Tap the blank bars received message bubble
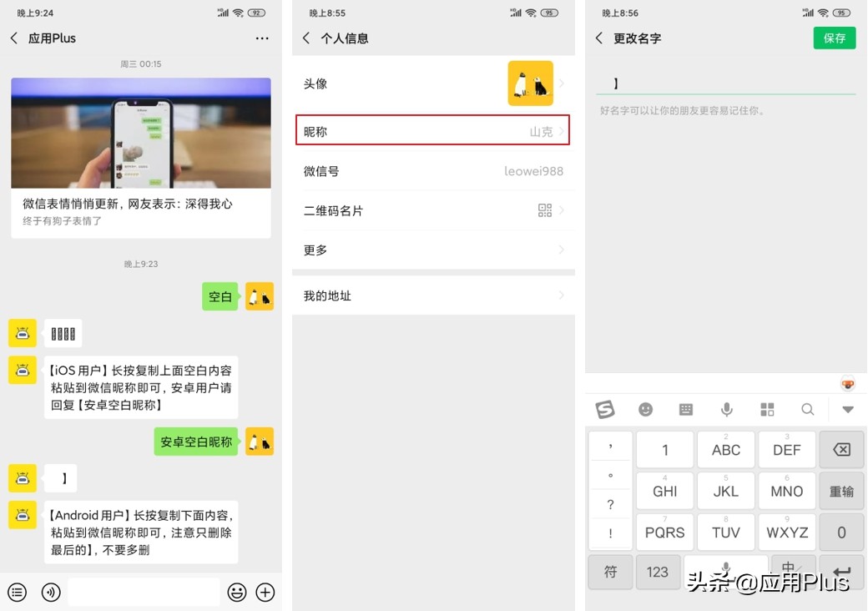 point(63,333)
